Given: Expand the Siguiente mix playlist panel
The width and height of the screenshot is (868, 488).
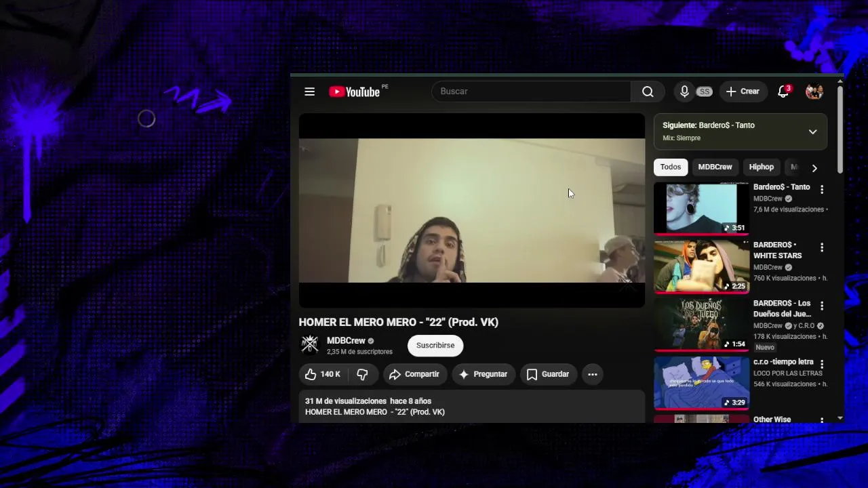Looking at the screenshot, I should 812,131.
